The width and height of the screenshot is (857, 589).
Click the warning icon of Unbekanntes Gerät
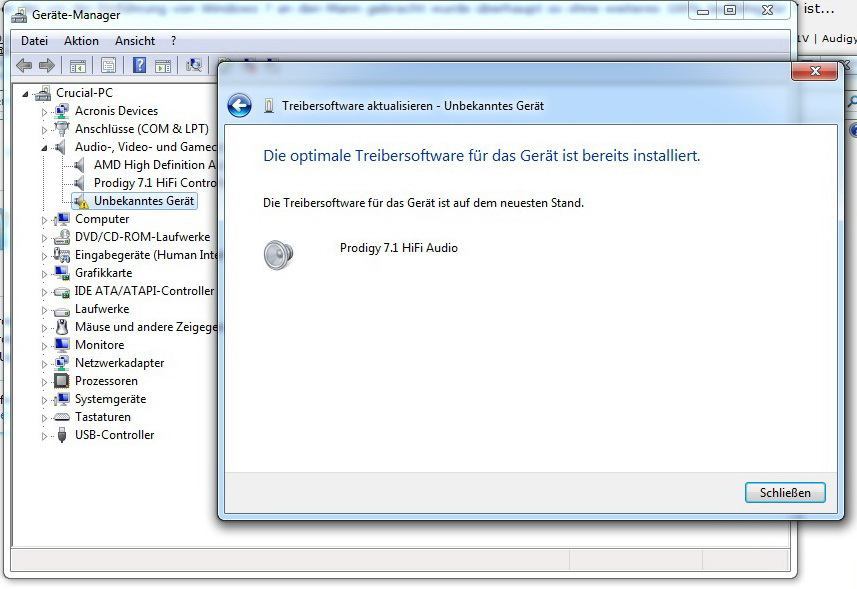(81, 201)
